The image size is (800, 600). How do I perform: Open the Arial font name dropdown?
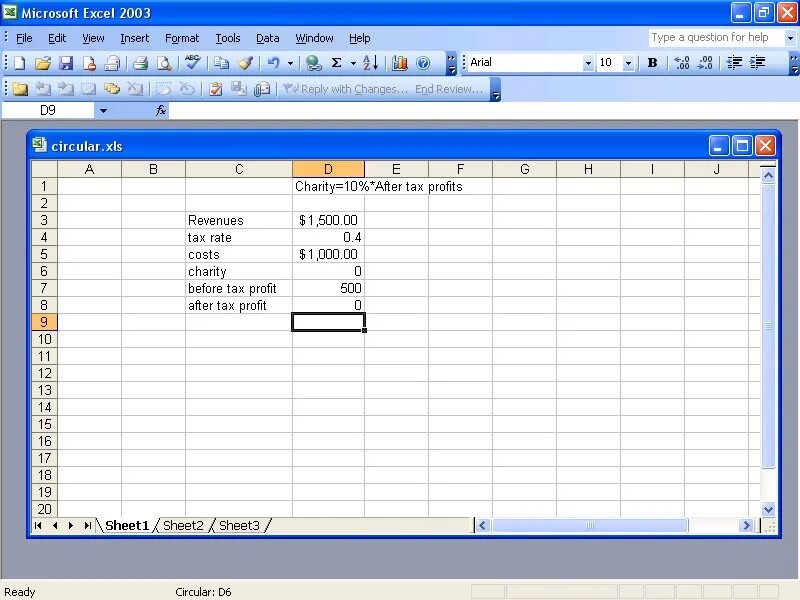588,63
